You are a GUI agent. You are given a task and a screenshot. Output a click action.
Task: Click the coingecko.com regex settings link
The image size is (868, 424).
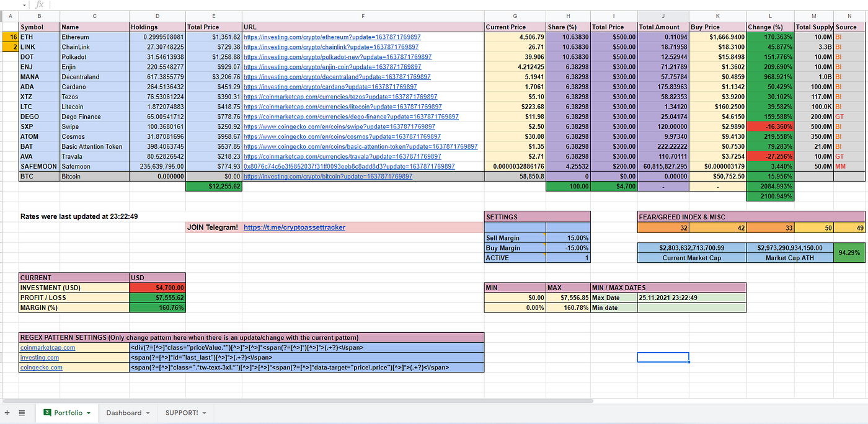42,367
